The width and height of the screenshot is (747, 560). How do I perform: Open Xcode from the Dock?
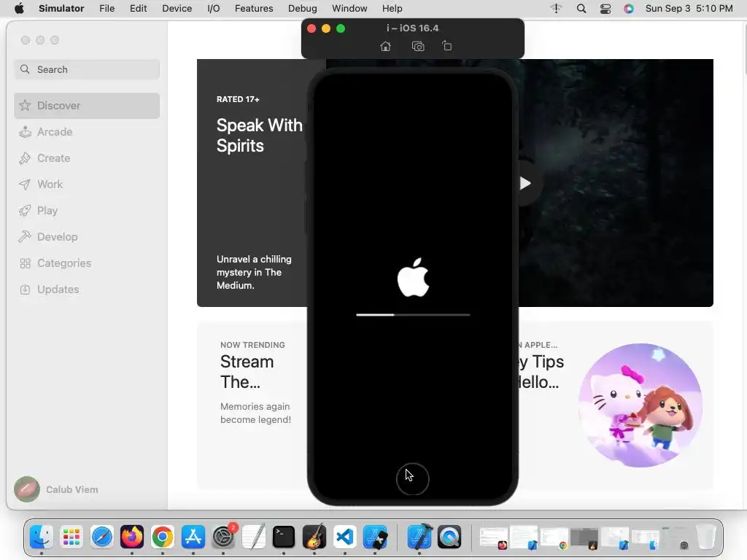coord(419,537)
